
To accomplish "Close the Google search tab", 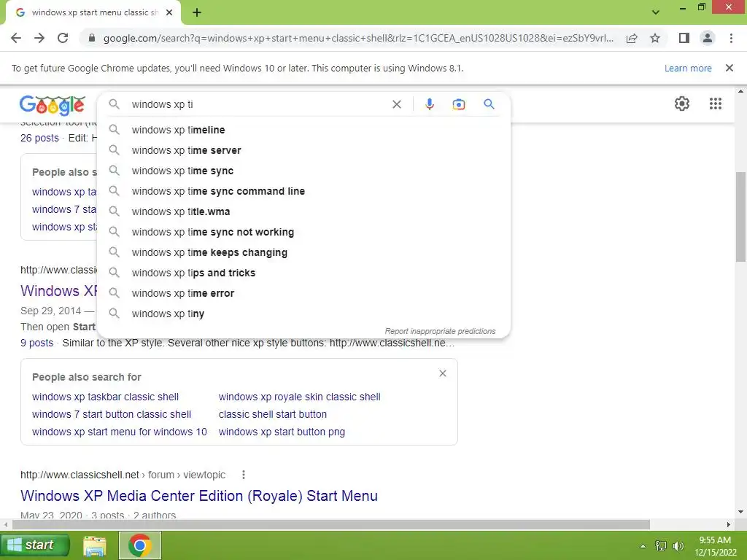I will (169, 12).
